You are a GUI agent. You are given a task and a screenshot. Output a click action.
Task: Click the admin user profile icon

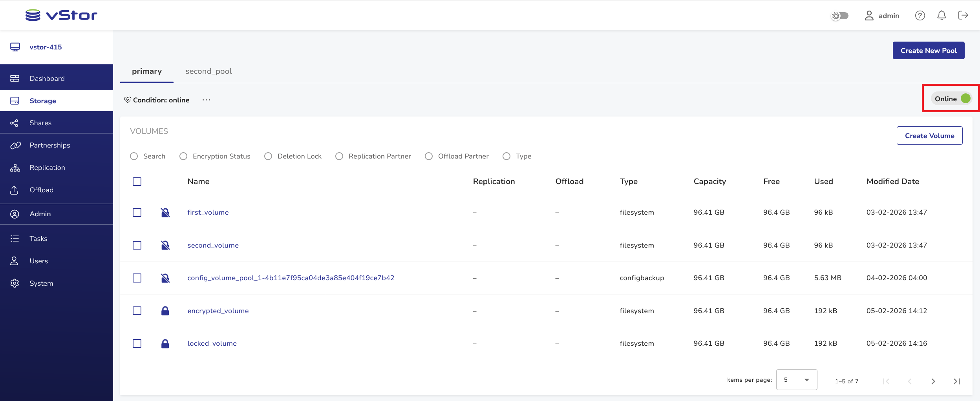[869, 15]
